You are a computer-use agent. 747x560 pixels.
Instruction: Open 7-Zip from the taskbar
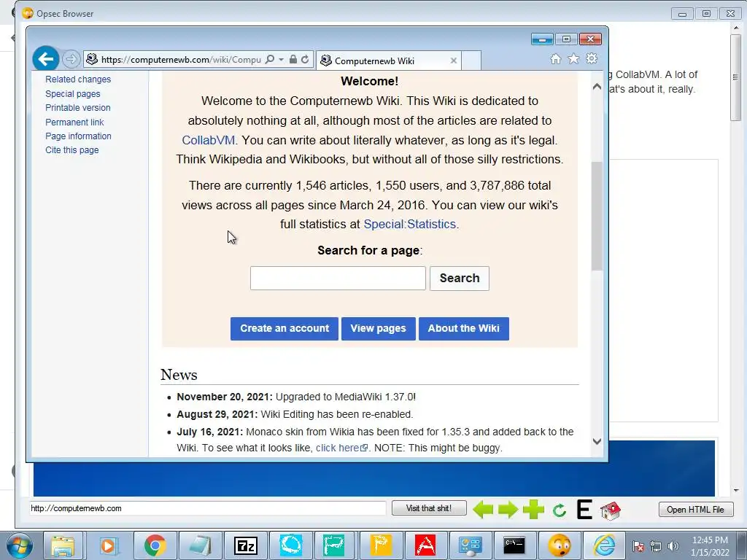245,545
